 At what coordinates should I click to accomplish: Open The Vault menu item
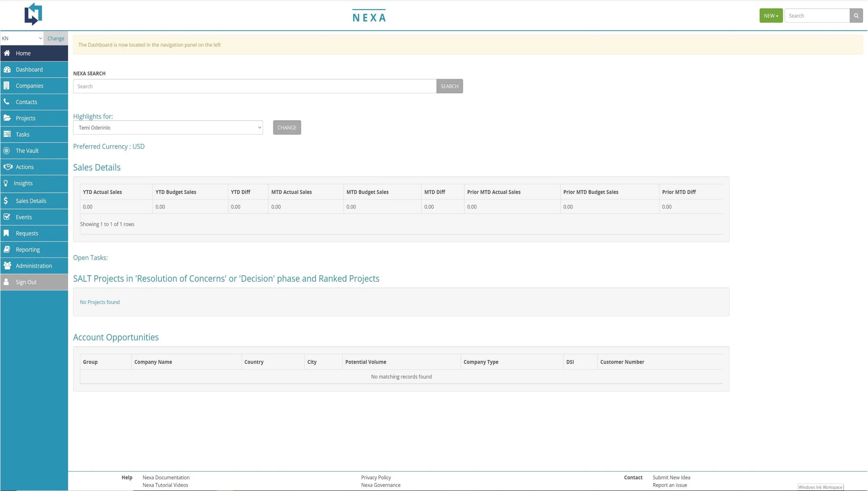click(27, 151)
